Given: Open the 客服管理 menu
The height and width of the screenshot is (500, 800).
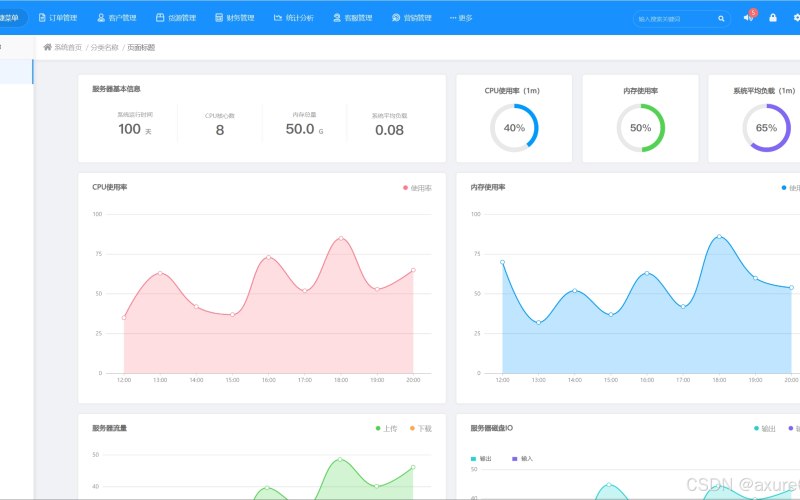Looking at the screenshot, I should [353, 18].
